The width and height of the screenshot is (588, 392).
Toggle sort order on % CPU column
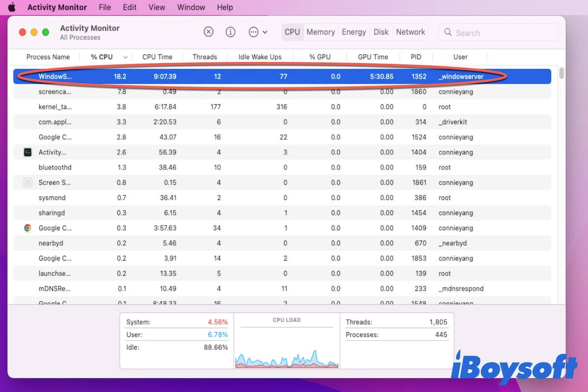click(125, 57)
